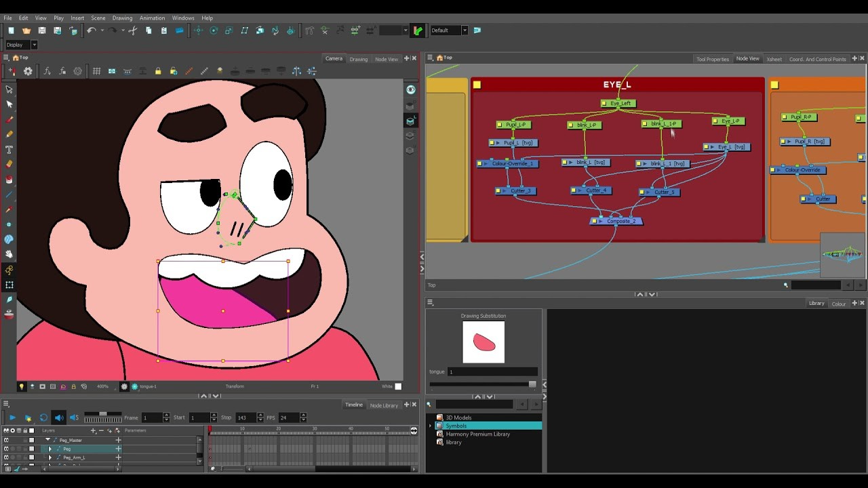Open the File menu

[x=7, y=18]
